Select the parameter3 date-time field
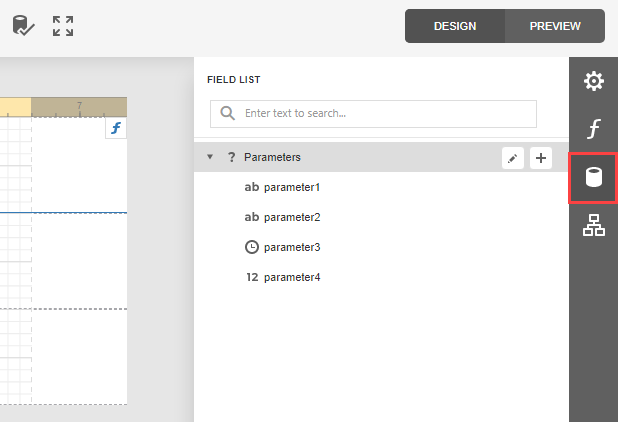Image resolution: width=618 pixels, height=422 pixels. coord(291,247)
